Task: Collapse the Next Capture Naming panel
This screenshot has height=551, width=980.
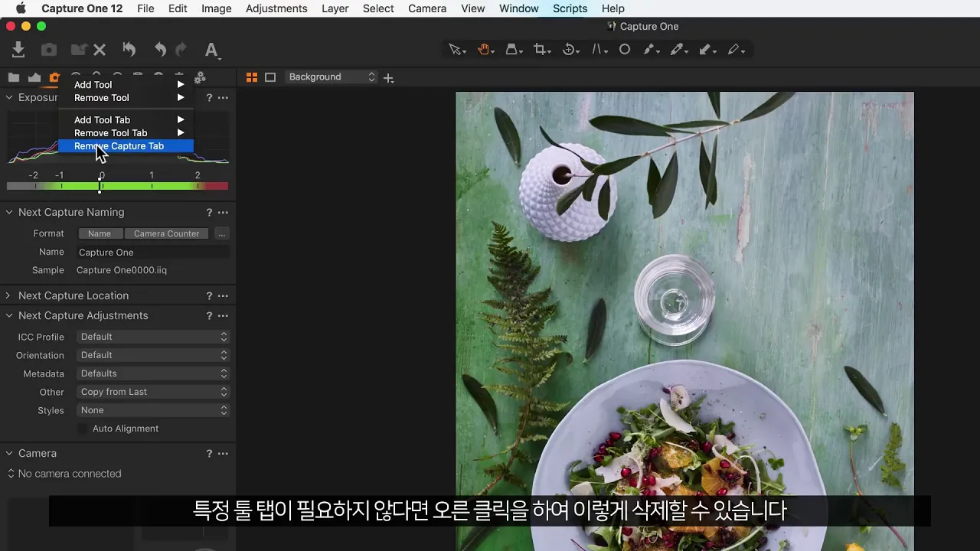Action: 9,213
